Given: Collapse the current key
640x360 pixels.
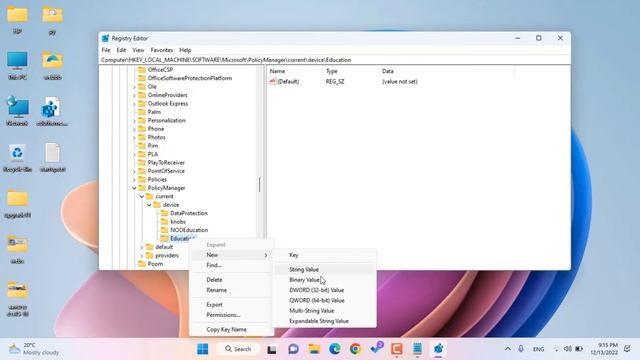Looking at the screenshot, I should (x=142, y=196).
